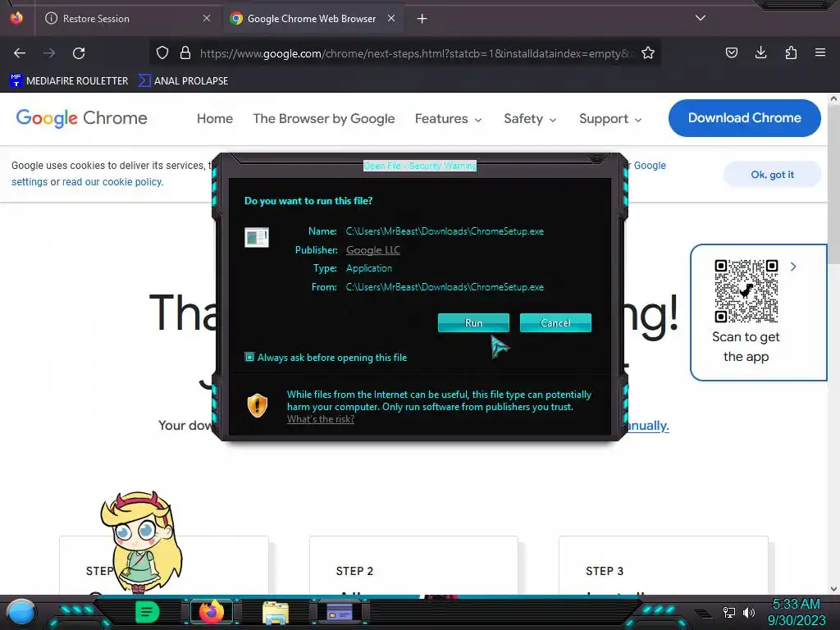Screen dimensions: 840x630
Task: Click the security warning shield icon
Action: pyautogui.click(x=257, y=405)
